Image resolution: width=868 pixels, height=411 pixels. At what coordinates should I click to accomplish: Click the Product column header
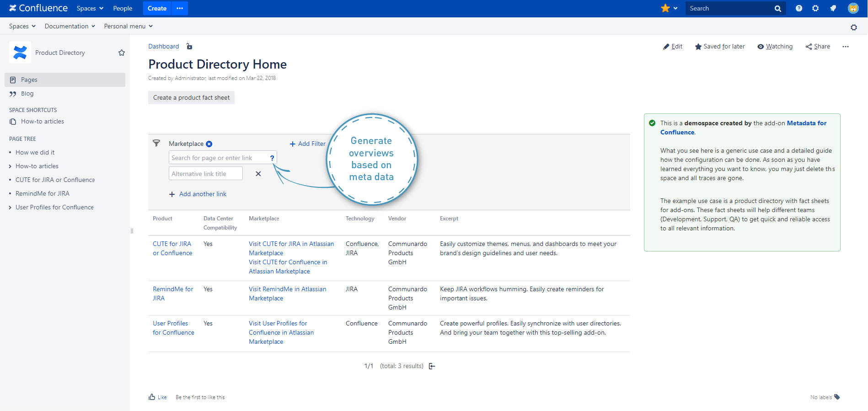coord(162,219)
